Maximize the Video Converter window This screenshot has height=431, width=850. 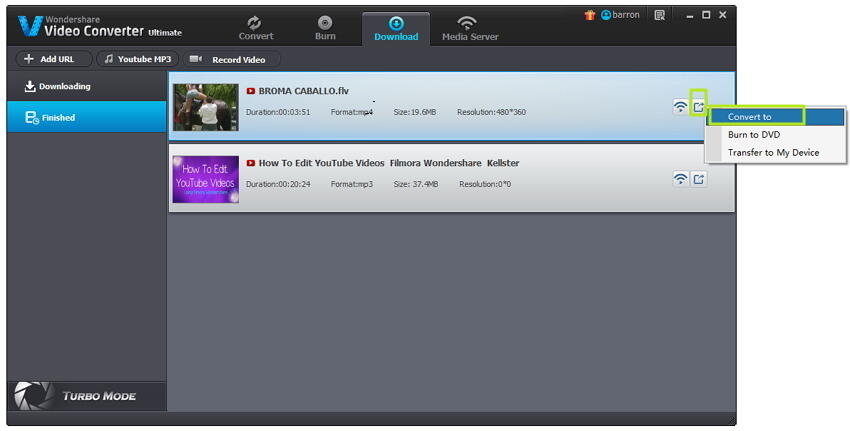point(706,15)
